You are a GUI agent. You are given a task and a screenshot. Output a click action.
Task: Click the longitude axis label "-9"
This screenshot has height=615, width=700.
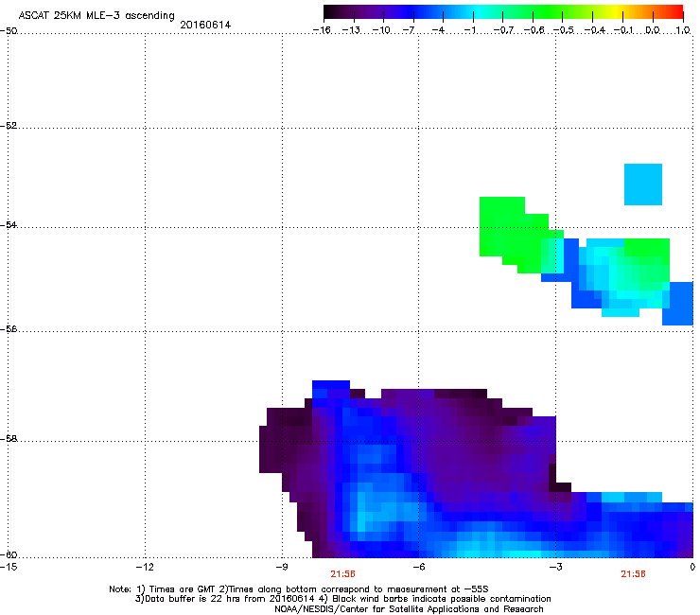[281, 567]
